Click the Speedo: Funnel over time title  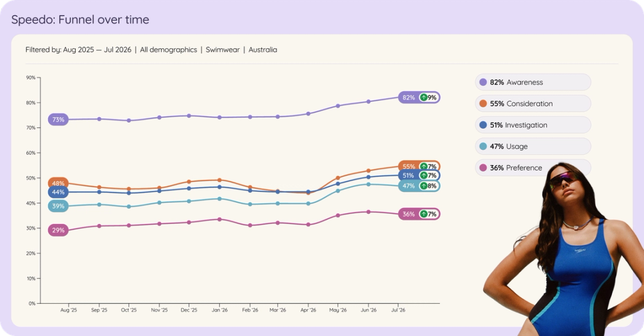(x=80, y=19)
